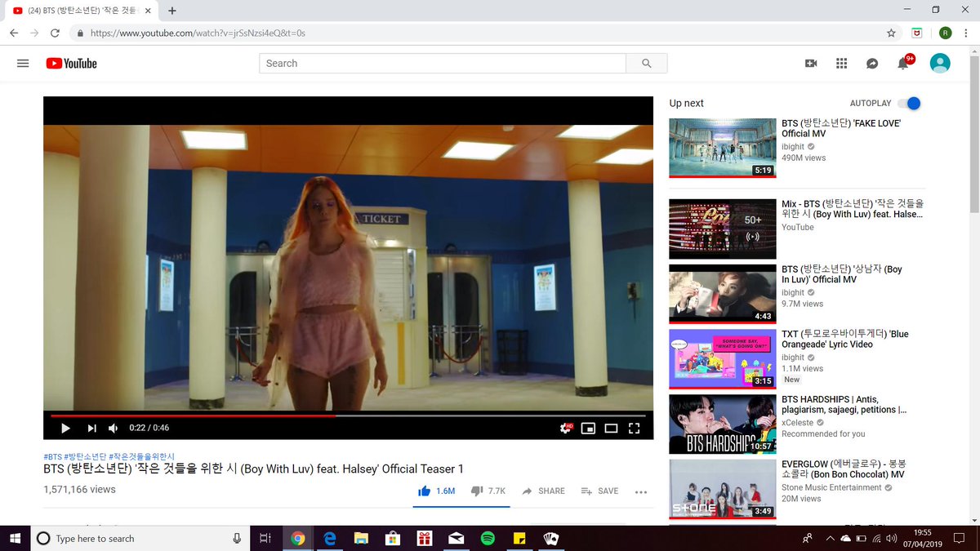Share the video
Screen dimensions: 980x551
click(543, 491)
